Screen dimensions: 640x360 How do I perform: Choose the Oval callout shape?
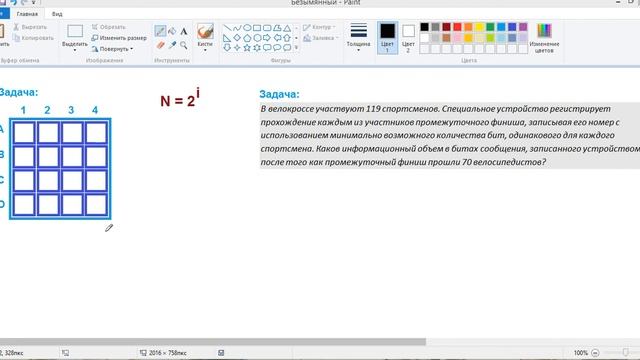coord(277,47)
